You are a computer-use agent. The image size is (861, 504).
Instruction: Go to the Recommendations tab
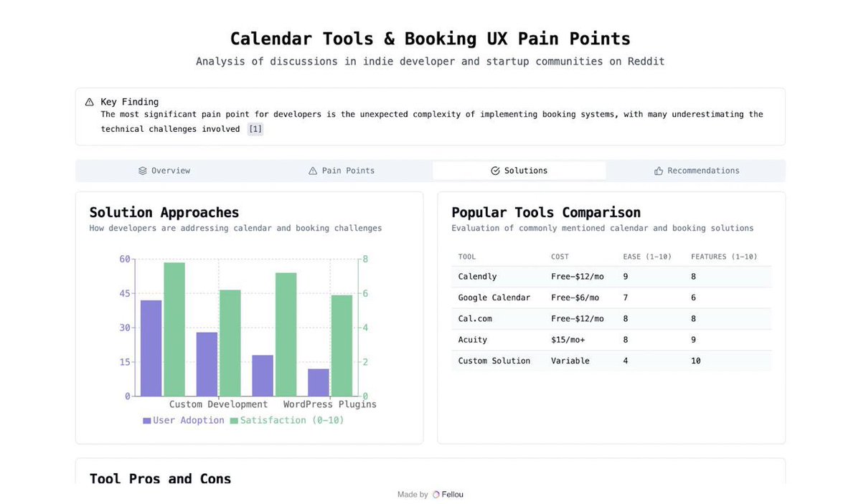tap(696, 171)
